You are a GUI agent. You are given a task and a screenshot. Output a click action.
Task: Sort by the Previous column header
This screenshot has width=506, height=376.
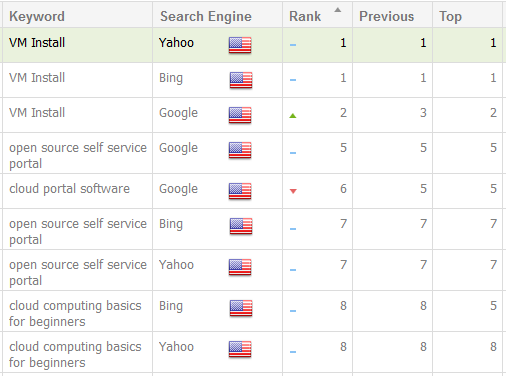386,16
